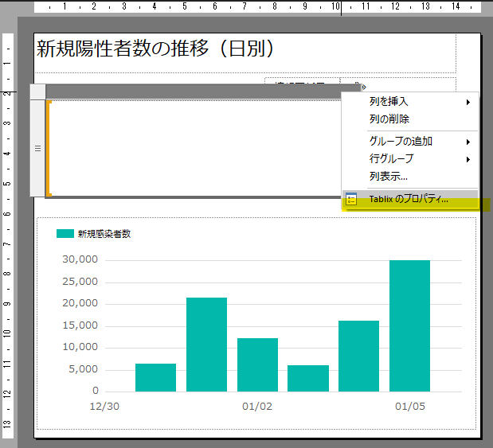Click inside the empty tablix cell

(191, 148)
